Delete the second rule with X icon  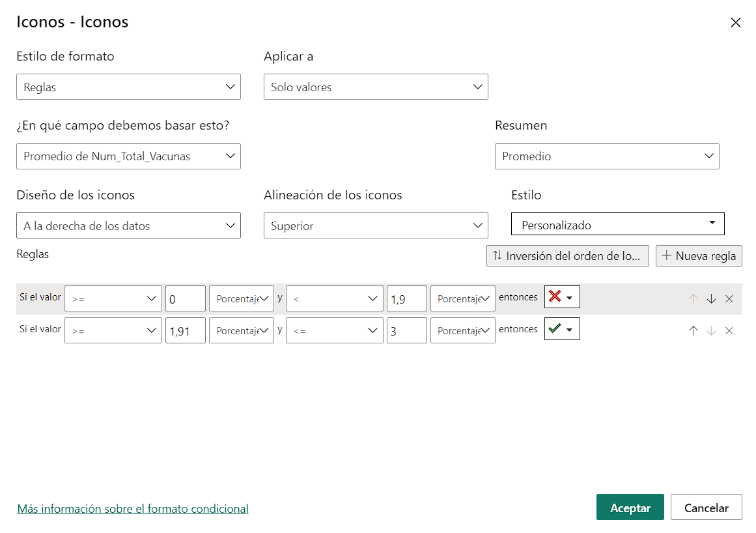[729, 330]
